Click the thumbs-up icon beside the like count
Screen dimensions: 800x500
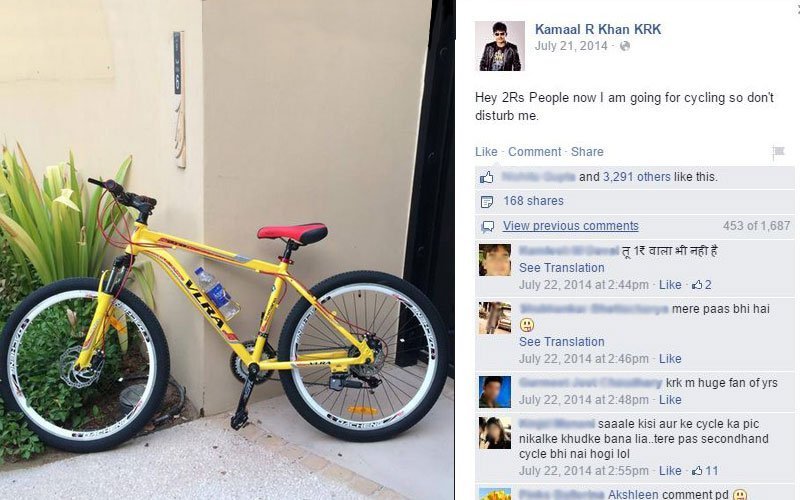(x=487, y=177)
